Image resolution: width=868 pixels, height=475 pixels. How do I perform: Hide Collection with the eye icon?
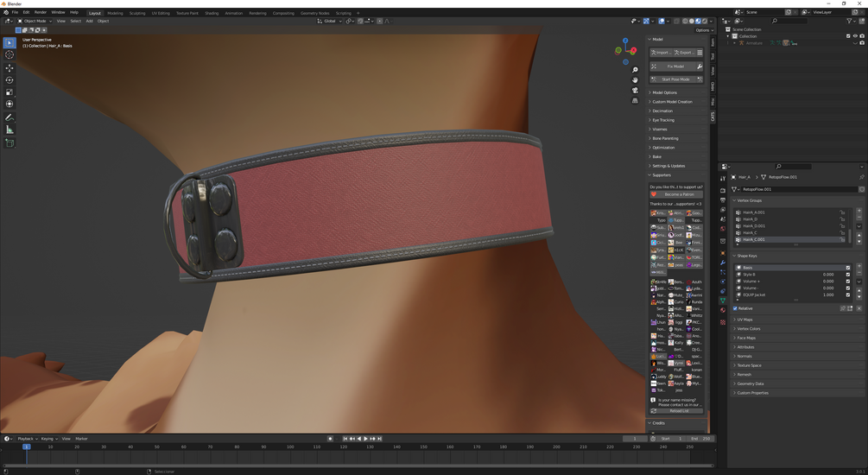click(x=855, y=36)
